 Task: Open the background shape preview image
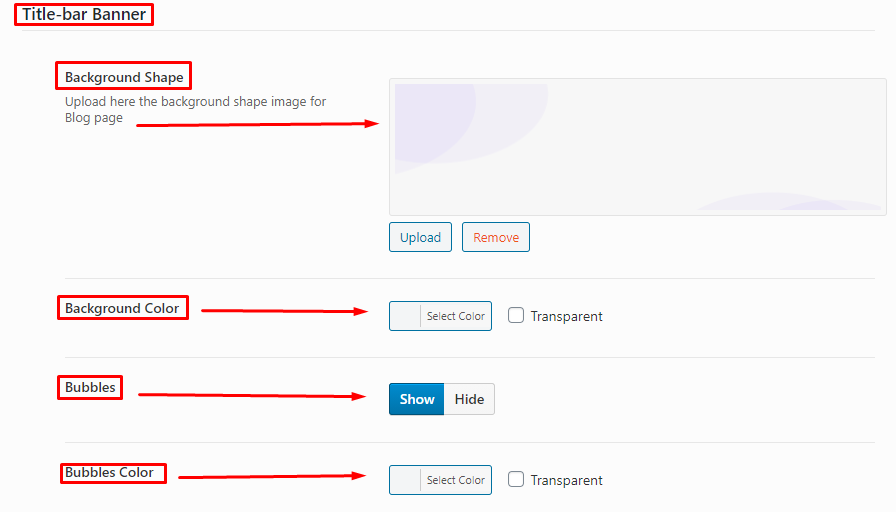click(638, 147)
